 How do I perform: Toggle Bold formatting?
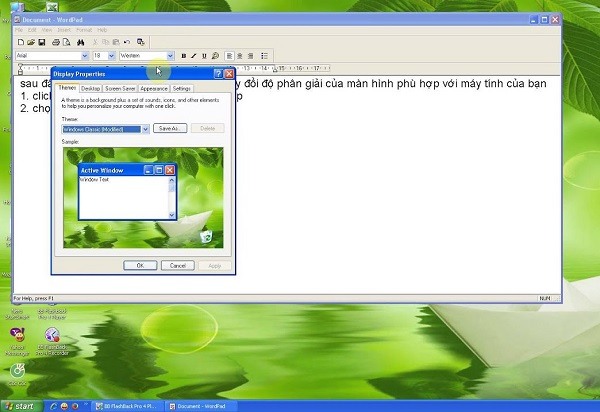(x=184, y=56)
